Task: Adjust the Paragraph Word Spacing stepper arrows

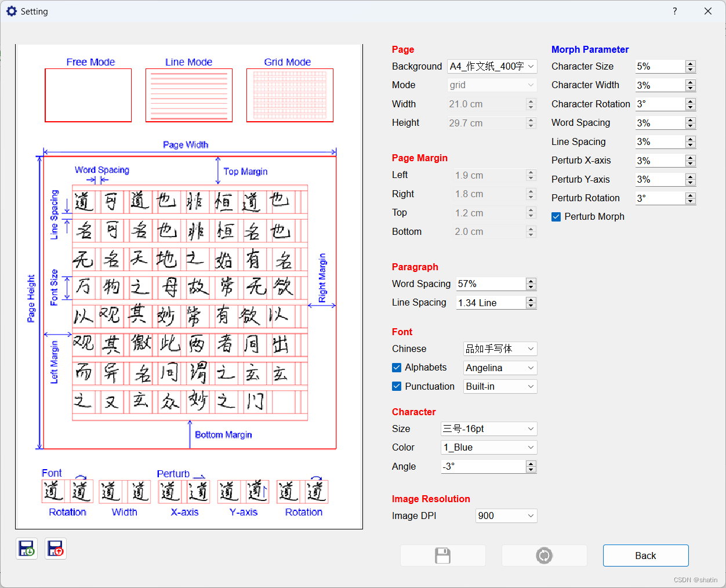Action: point(531,284)
